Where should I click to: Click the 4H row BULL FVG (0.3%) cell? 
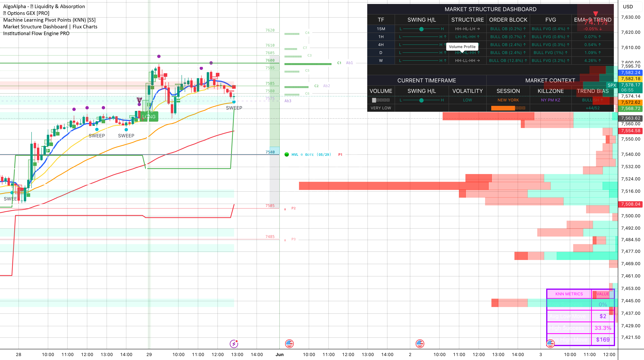coord(551,45)
